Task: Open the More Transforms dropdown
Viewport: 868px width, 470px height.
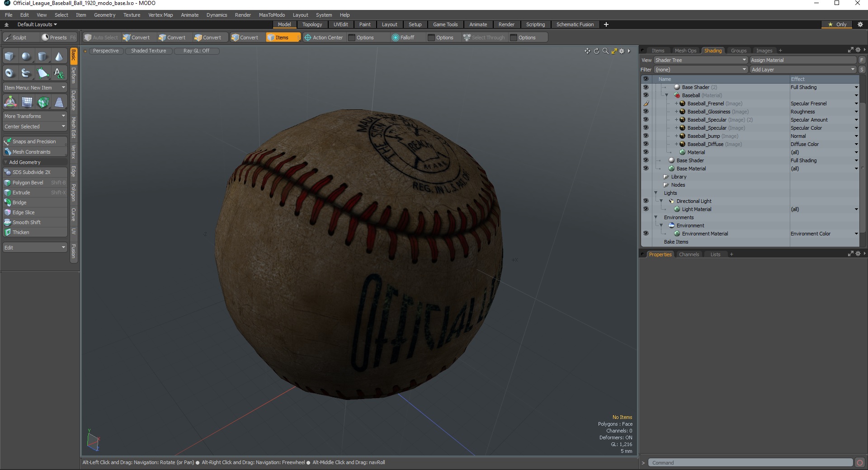Action: pyautogui.click(x=35, y=116)
